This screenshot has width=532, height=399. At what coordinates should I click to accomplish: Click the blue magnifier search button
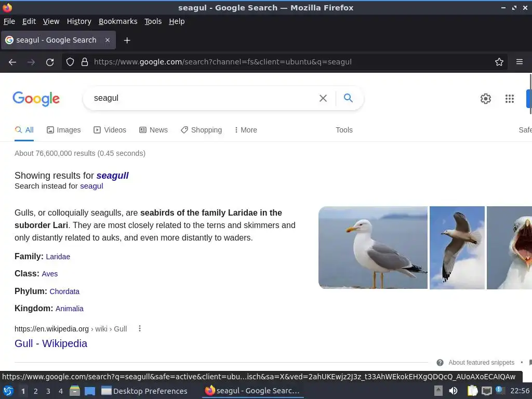coord(348,98)
